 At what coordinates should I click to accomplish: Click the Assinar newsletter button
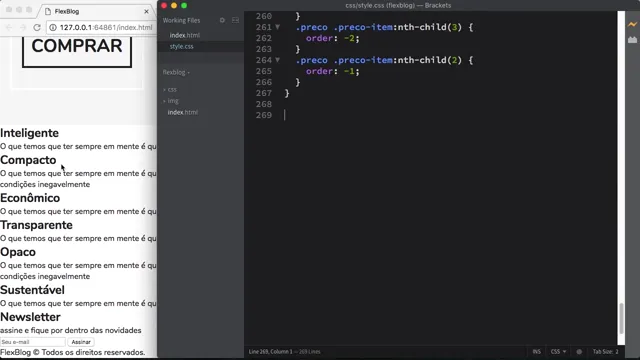coord(81,342)
